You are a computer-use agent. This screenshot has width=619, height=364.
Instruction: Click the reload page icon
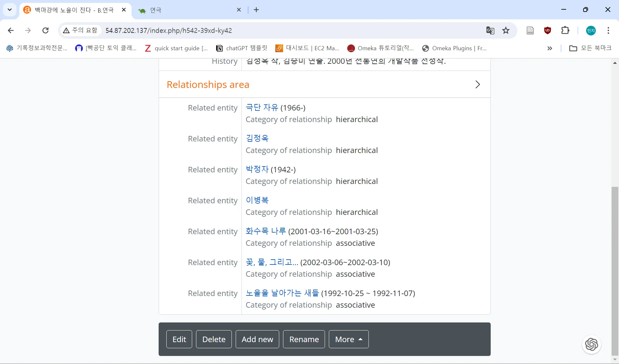45,30
